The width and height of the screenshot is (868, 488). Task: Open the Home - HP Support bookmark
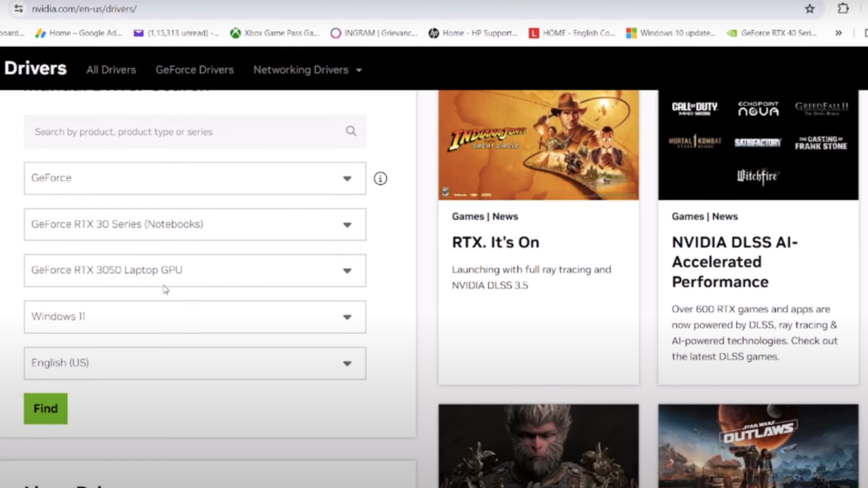pos(473,33)
